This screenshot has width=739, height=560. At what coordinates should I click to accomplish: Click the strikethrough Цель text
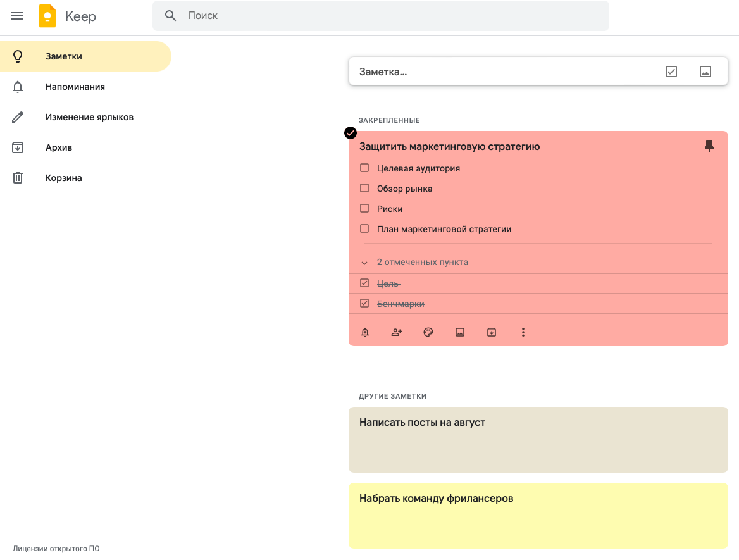point(389,283)
